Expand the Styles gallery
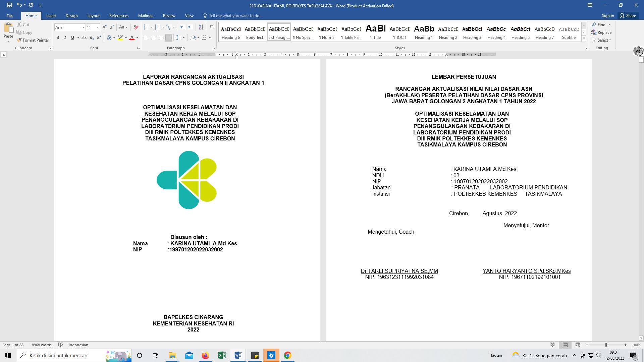 pos(584,39)
